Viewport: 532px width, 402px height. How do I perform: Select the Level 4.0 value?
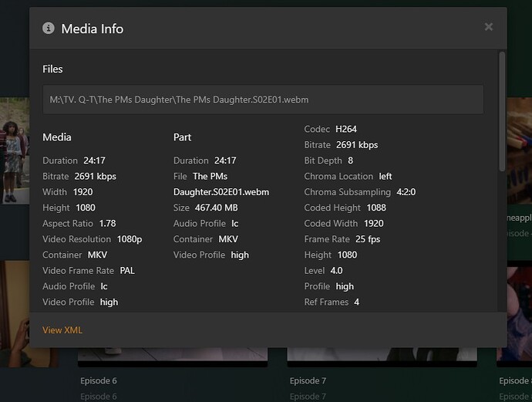[337, 271]
